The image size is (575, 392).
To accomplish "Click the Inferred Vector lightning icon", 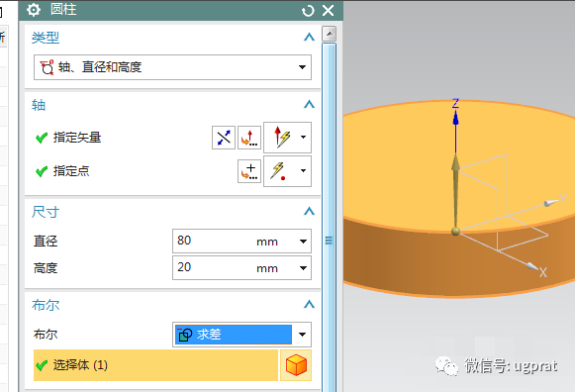I will 282,138.
